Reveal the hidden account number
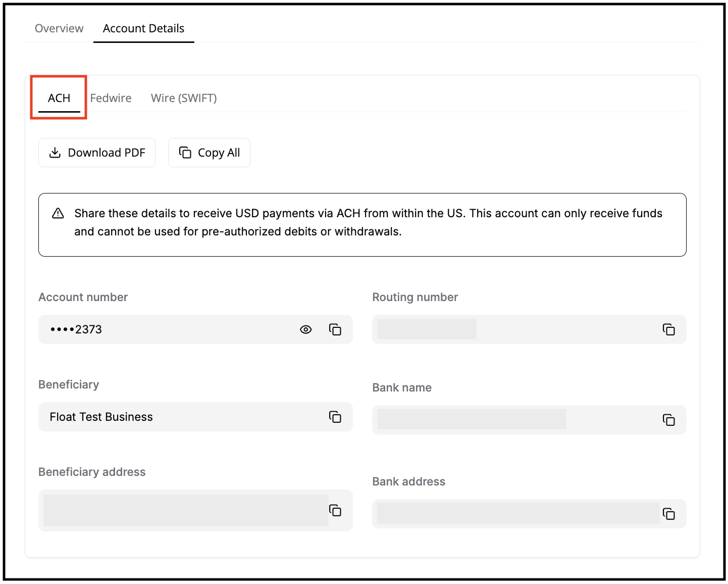This screenshot has height=584, width=728. (x=305, y=329)
